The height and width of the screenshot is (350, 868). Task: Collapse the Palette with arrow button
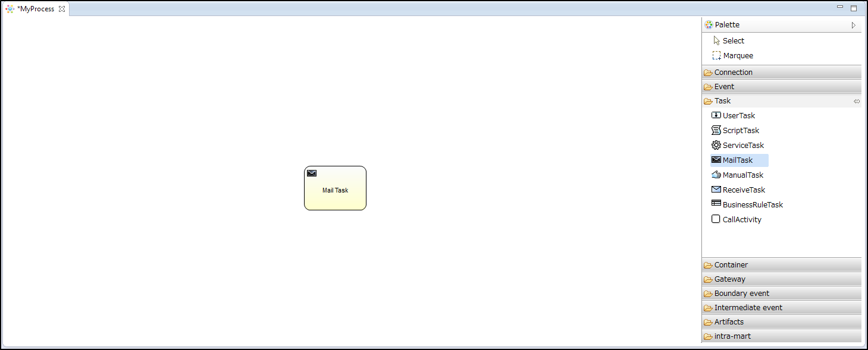(853, 25)
